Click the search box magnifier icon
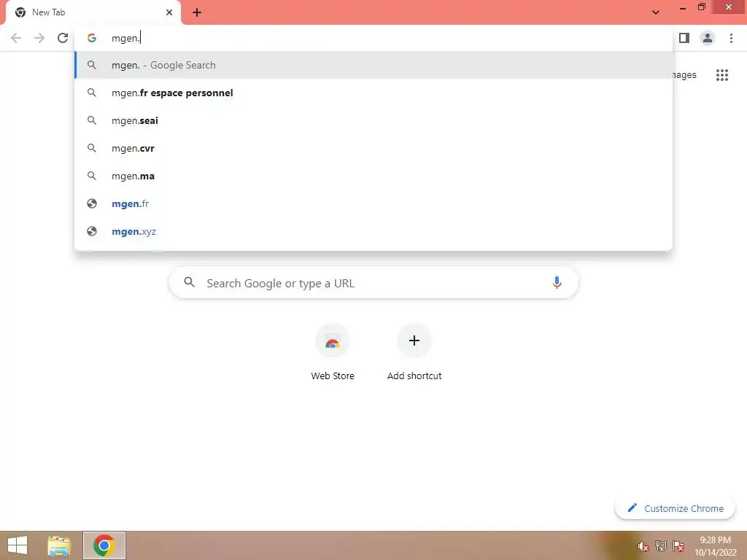Image resolution: width=747 pixels, height=560 pixels. [x=190, y=282]
